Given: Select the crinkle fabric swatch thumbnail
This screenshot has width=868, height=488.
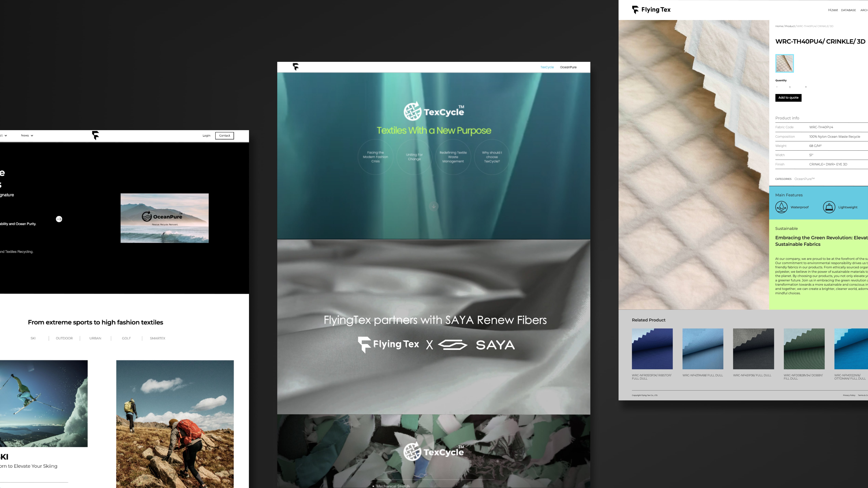Looking at the screenshot, I should (784, 63).
